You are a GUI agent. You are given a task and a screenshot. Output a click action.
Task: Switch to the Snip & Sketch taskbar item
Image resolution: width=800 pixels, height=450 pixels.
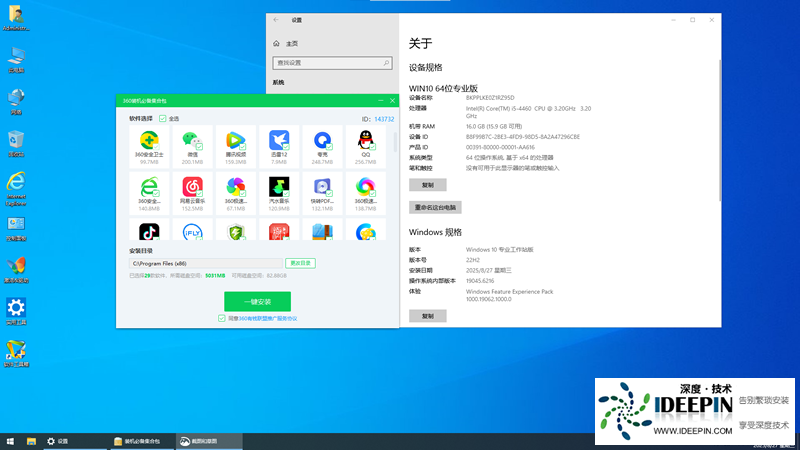pyautogui.click(x=208, y=441)
